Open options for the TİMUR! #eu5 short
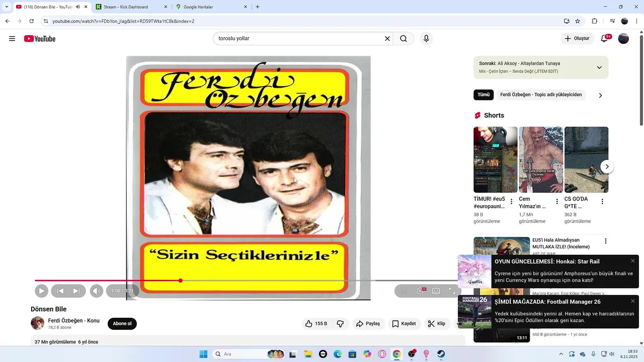This screenshot has width=644, height=362. (512, 202)
